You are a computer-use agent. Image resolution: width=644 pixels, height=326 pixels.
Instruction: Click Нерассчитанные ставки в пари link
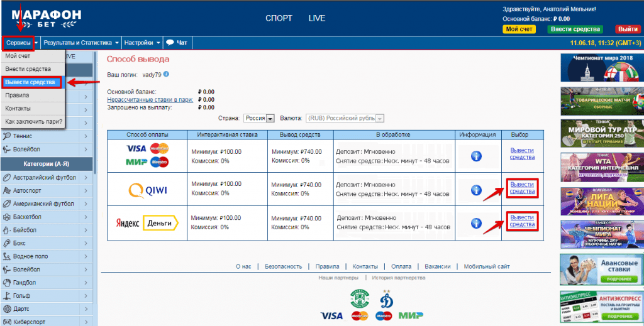point(150,100)
